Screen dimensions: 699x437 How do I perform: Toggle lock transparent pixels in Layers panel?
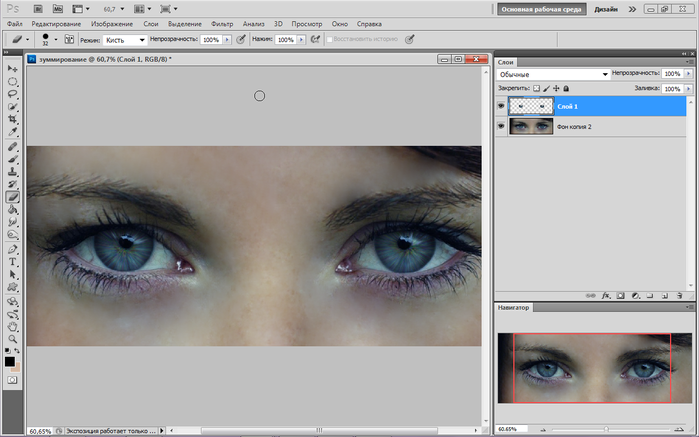pyautogui.click(x=536, y=88)
